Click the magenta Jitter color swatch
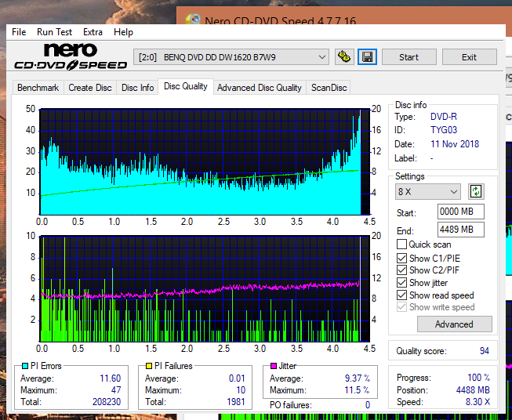Image resolution: width=512 pixels, height=420 pixels. 274,366
